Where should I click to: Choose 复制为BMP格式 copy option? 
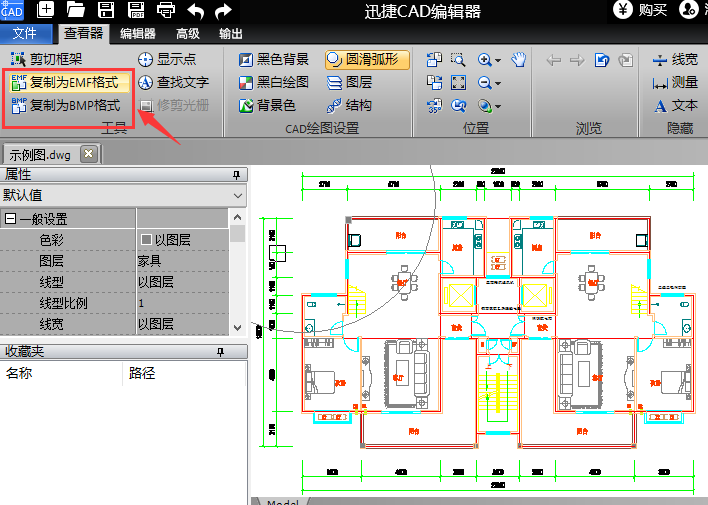coord(66,104)
